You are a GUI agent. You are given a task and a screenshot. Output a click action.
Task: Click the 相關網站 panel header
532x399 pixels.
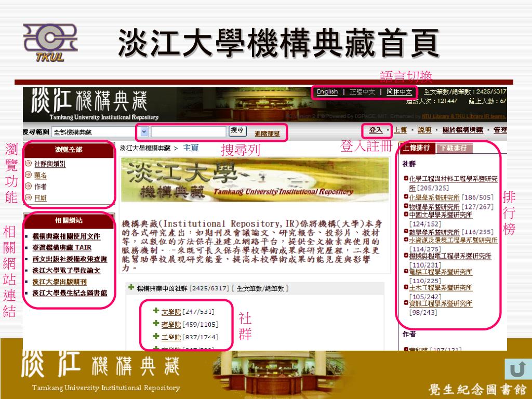pos(69,220)
